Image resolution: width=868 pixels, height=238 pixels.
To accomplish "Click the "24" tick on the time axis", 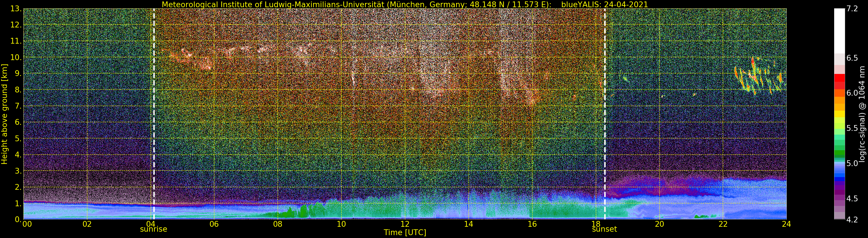I will [x=786, y=224].
